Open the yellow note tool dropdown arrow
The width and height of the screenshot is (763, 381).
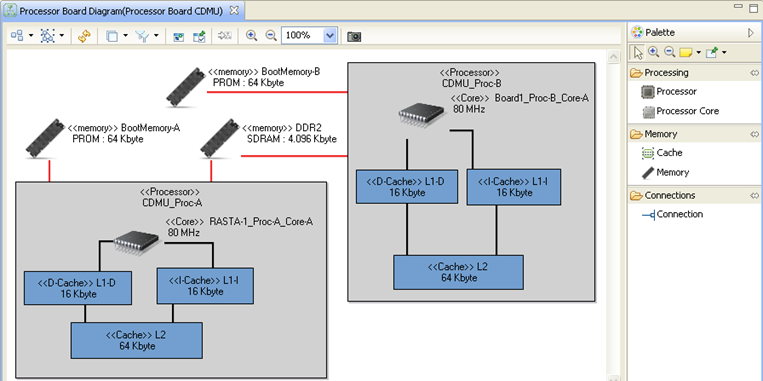[698, 53]
